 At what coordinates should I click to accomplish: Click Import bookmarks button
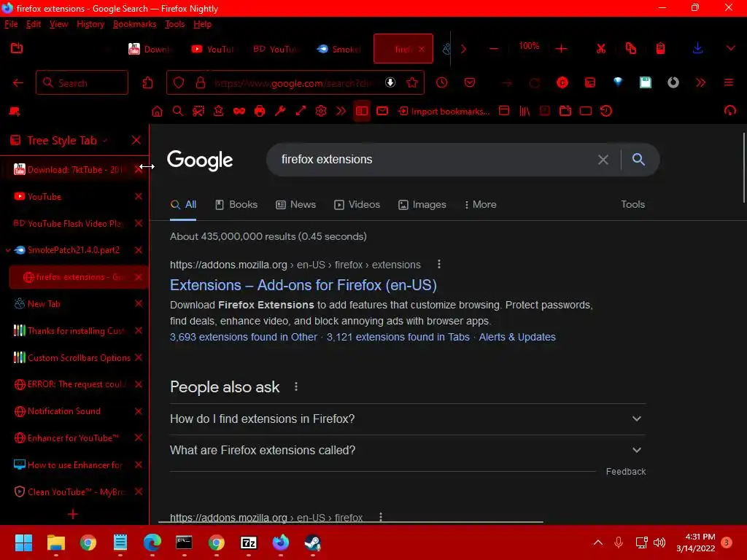tap(444, 112)
